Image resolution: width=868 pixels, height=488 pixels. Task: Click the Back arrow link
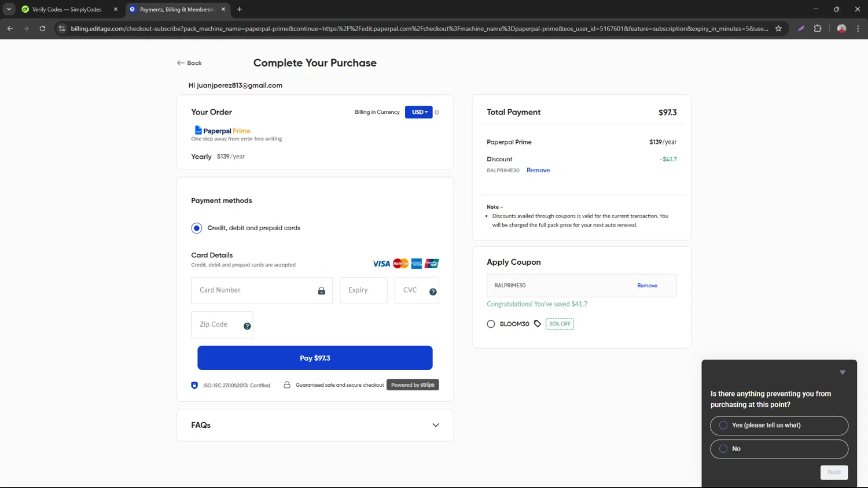point(189,63)
